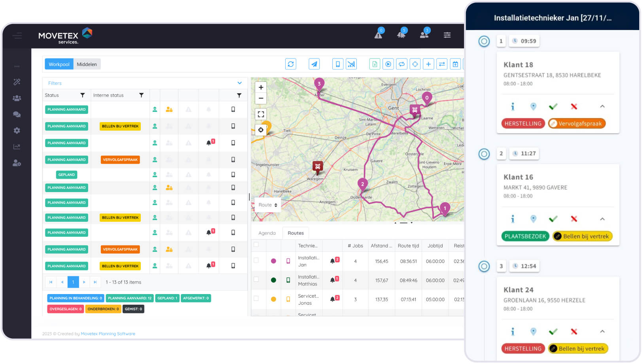The width and height of the screenshot is (642, 364).
Task: Open the chart statistics sidebar item
Action: [17, 147]
